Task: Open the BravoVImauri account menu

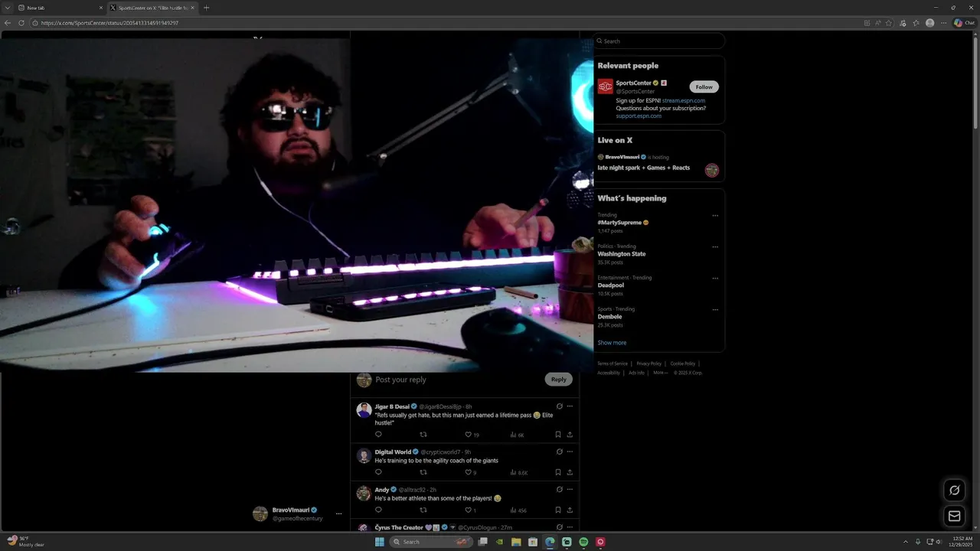Action: [x=299, y=514]
